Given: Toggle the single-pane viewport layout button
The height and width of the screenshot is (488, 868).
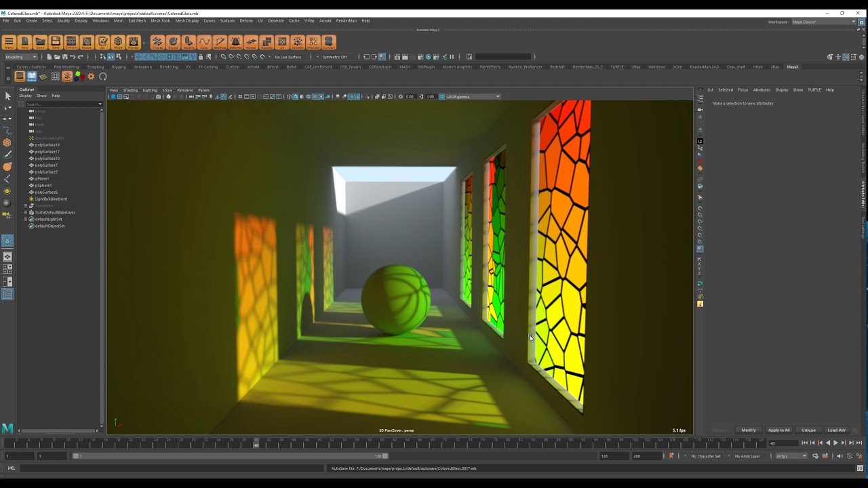Looking at the screenshot, I should [7, 257].
